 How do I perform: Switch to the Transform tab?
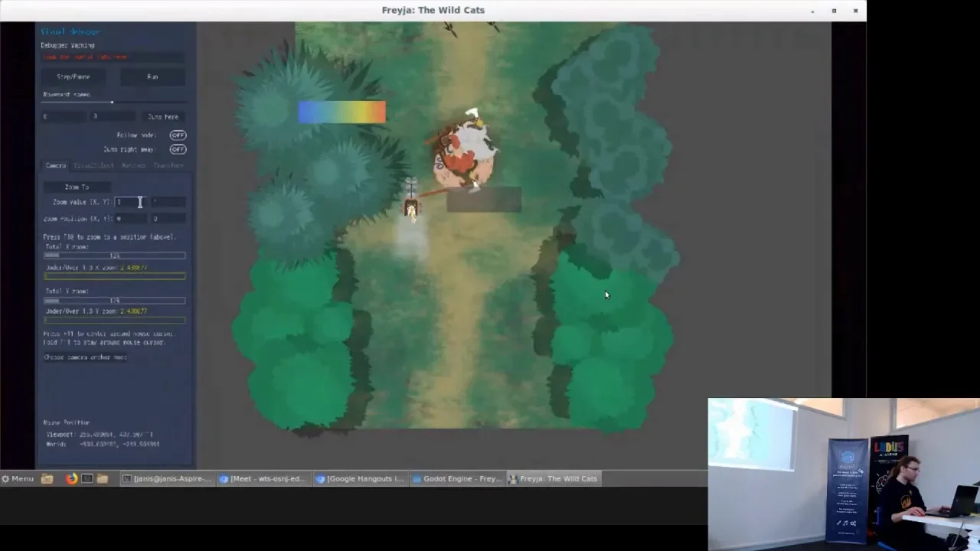click(x=168, y=165)
